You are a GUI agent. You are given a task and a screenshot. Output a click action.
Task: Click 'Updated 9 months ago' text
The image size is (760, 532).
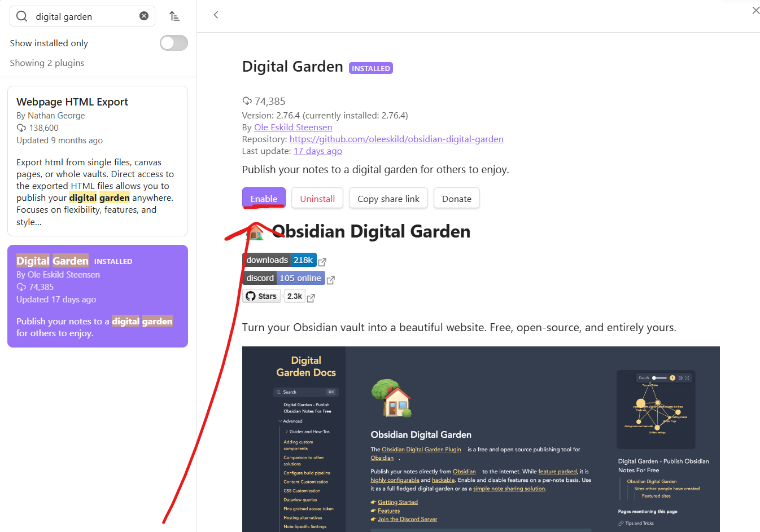[59, 140]
